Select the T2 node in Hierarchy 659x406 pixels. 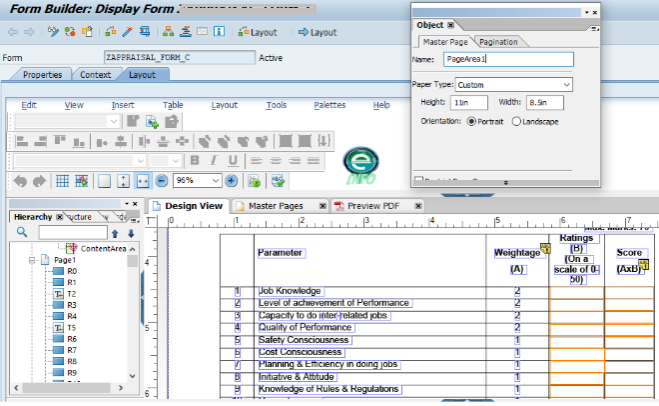point(71,294)
